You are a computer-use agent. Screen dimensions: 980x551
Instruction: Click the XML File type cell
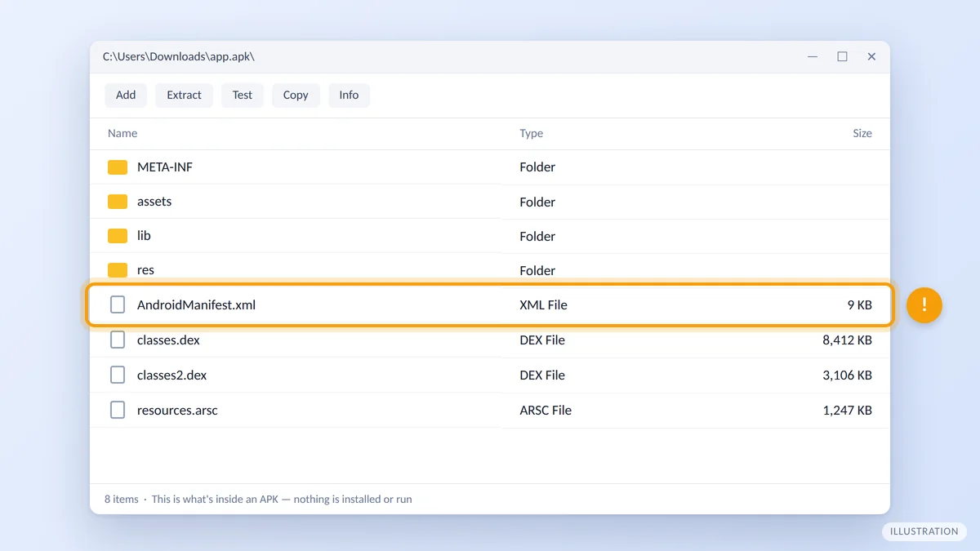point(543,305)
